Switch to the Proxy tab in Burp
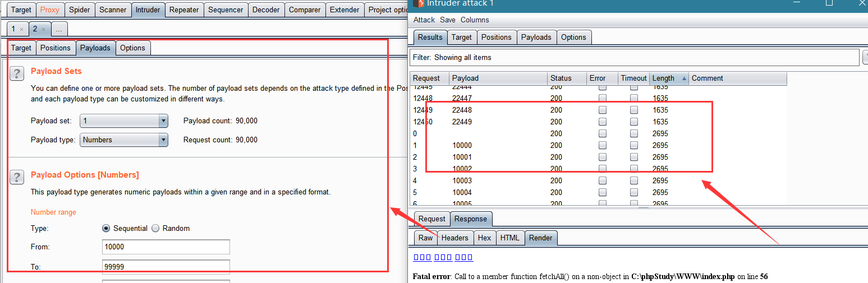 point(49,10)
